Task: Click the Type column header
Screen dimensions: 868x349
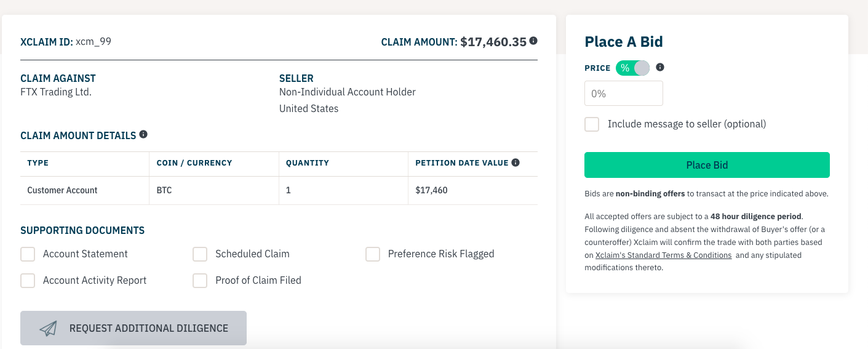Action: point(38,163)
